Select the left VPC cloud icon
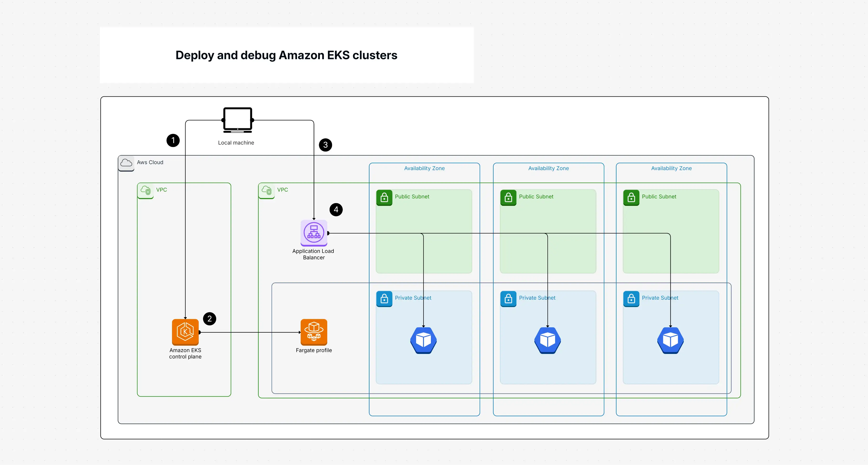Screen dimensions: 868x465 click(x=145, y=190)
